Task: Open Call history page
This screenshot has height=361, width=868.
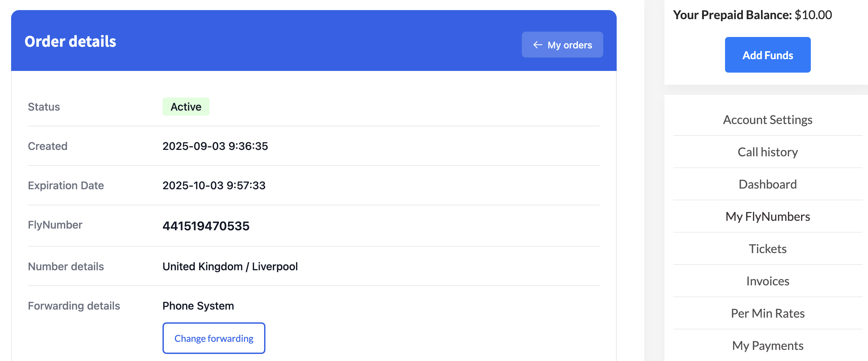Action: [767, 152]
